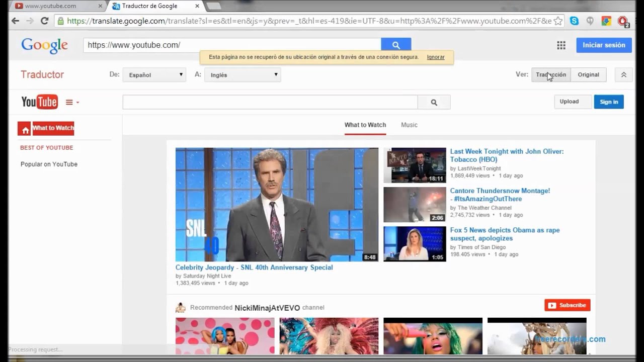
Task: Close the Traductor de Google tab
Action: (197, 6)
